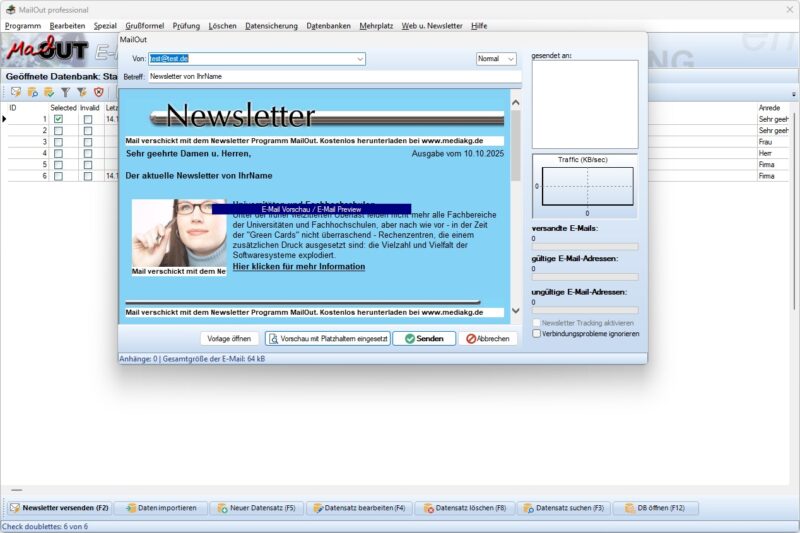Open the Datensicherung menu

(271, 26)
